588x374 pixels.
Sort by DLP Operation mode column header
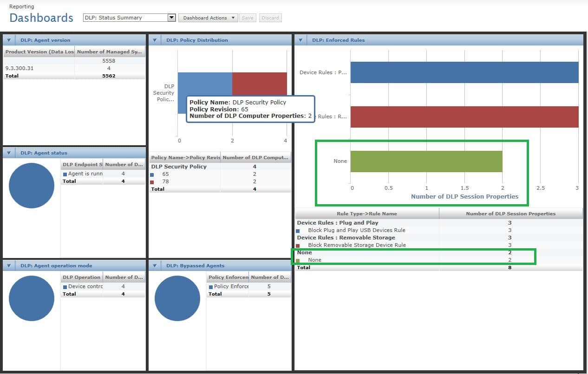click(x=82, y=277)
